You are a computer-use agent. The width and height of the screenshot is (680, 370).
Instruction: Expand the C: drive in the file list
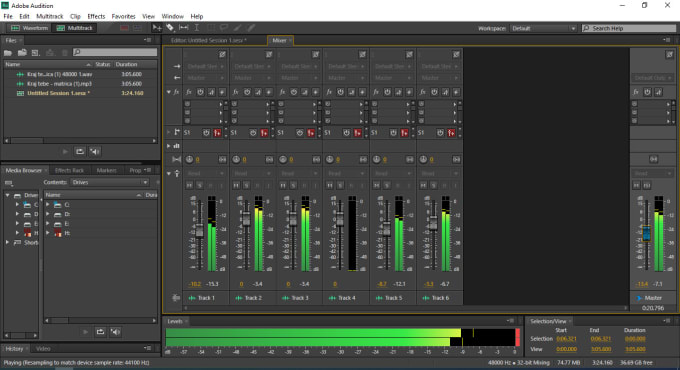tap(48, 204)
